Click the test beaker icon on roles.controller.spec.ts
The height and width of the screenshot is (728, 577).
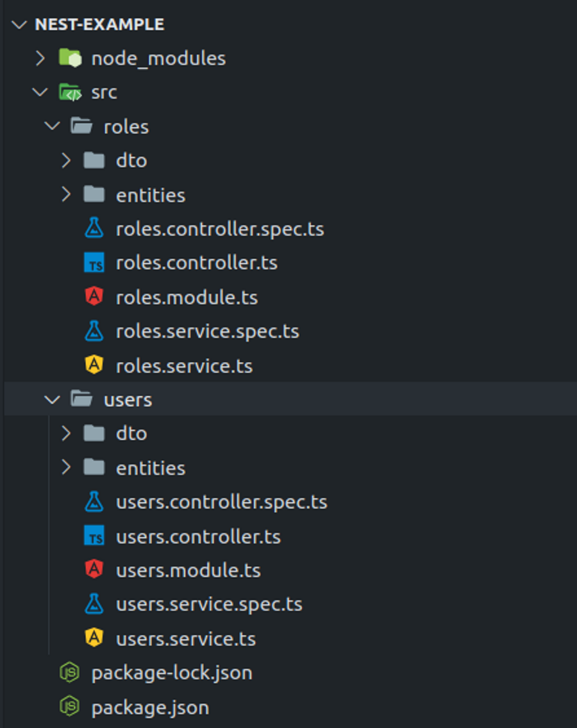[x=95, y=229]
